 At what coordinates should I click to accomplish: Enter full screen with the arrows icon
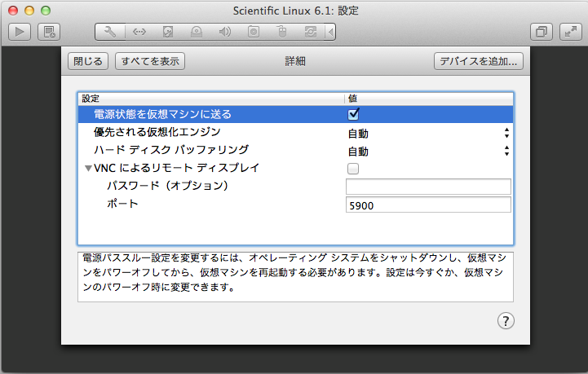tap(568, 32)
